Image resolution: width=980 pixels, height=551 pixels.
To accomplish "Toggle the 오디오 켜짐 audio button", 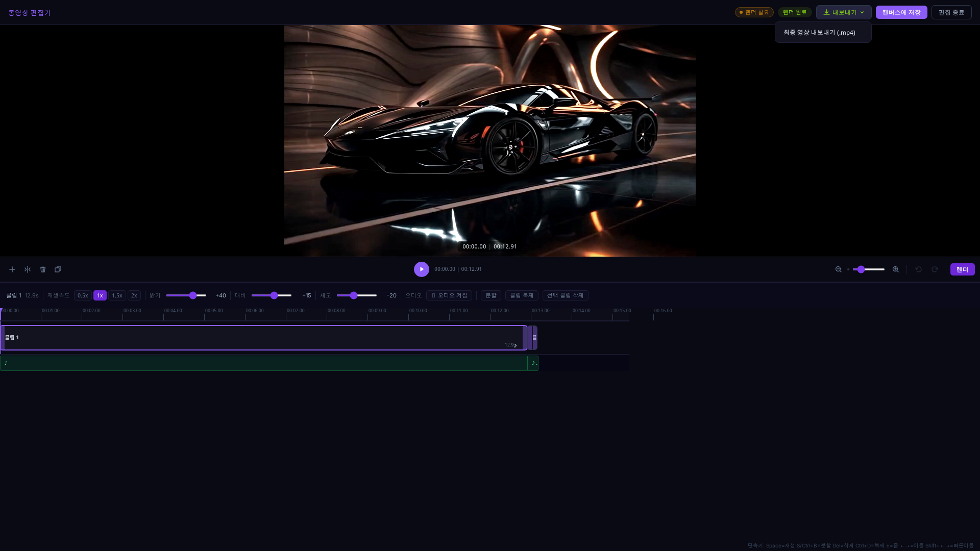I will coord(449,295).
